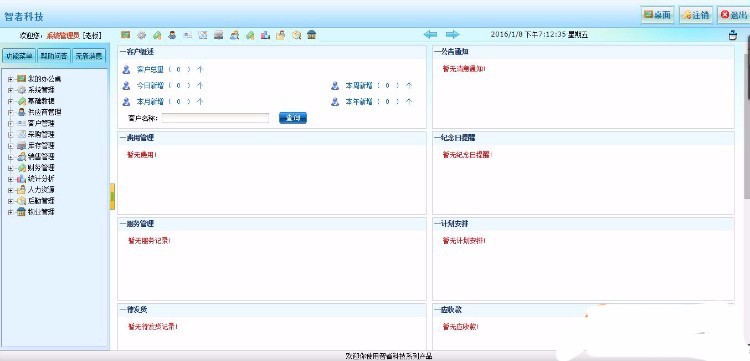Click the vertical scrollbar on right edge
The height and width of the screenshot is (361, 750).
(x=747, y=120)
